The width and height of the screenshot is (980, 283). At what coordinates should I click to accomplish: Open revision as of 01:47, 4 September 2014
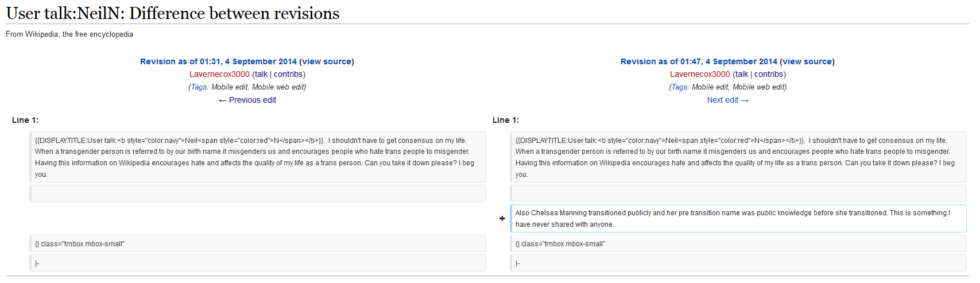699,61
